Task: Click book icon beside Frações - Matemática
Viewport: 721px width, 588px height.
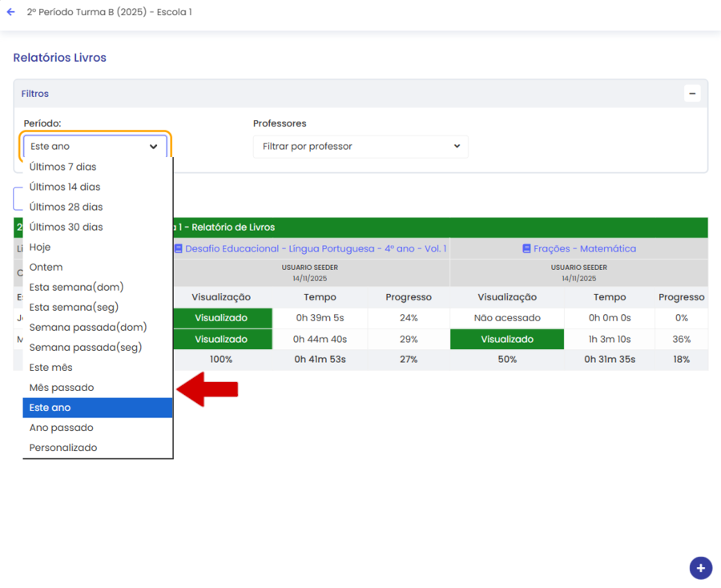Action: tap(526, 249)
